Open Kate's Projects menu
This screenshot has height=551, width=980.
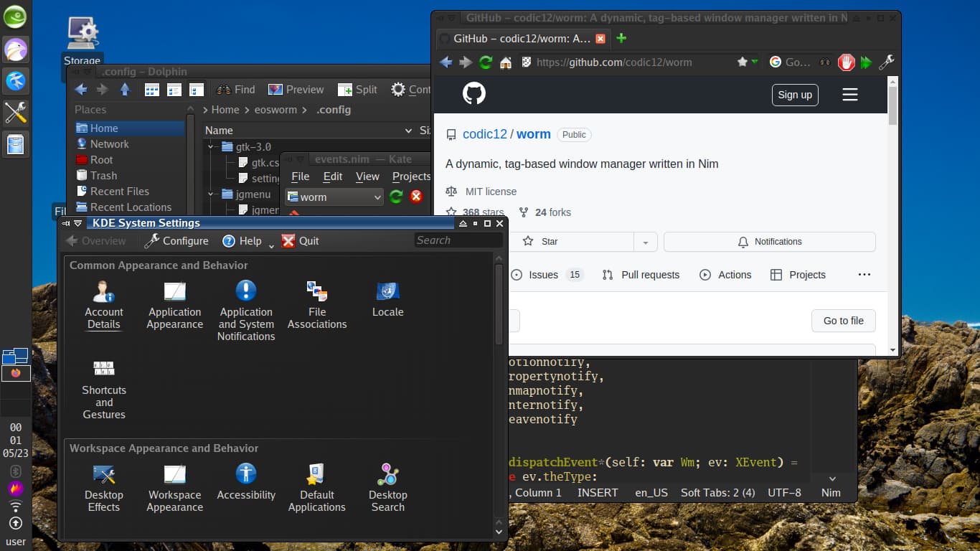click(411, 176)
